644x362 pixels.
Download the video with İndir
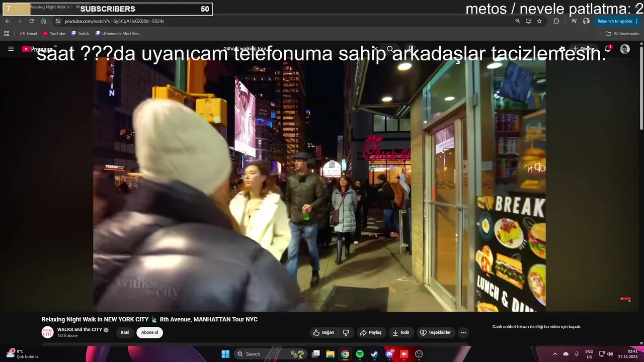(x=401, y=332)
